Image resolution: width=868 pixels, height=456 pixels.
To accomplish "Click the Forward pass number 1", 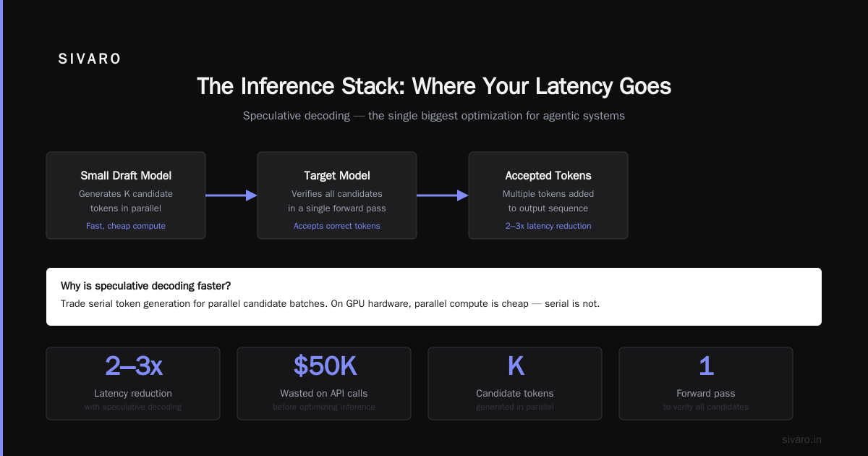I will click(x=706, y=366).
